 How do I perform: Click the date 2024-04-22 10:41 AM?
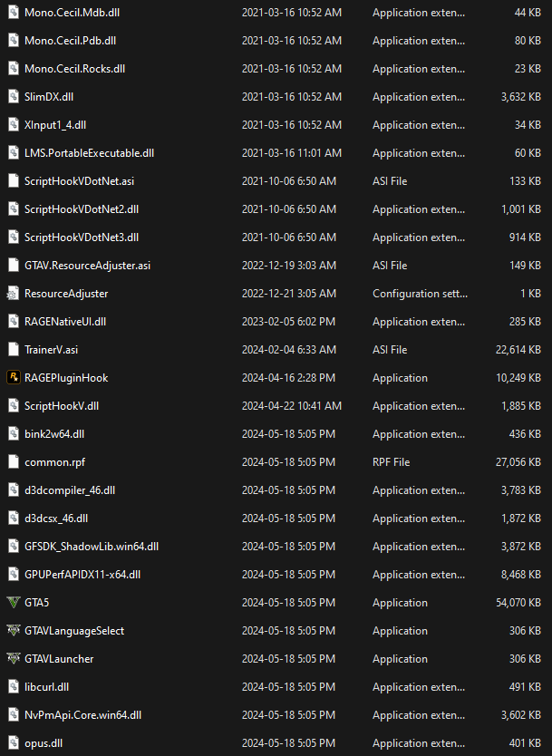tap(291, 406)
